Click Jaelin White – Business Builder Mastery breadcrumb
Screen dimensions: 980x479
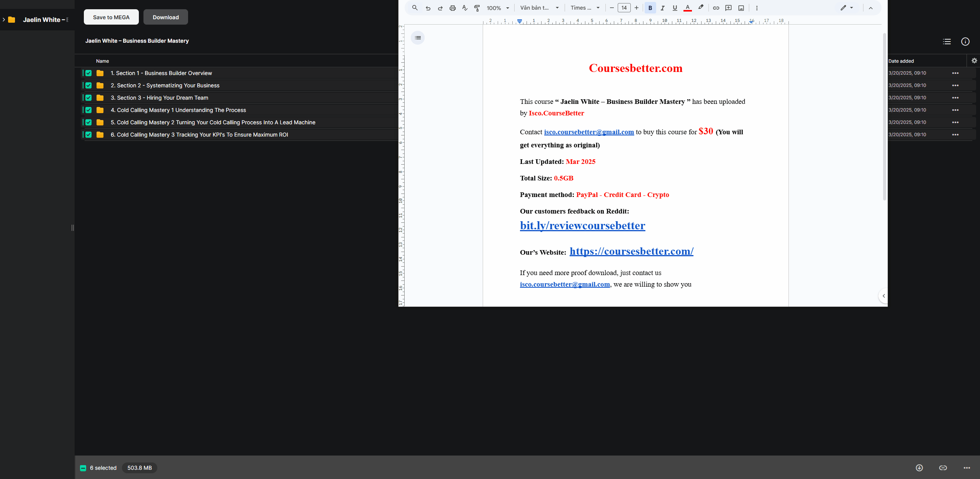(x=137, y=41)
